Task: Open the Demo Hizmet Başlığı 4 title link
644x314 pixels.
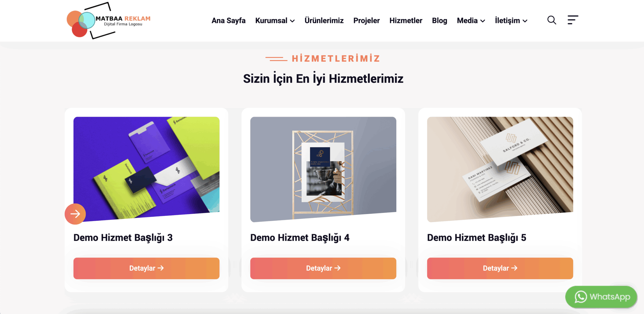Action: click(x=300, y=238)
